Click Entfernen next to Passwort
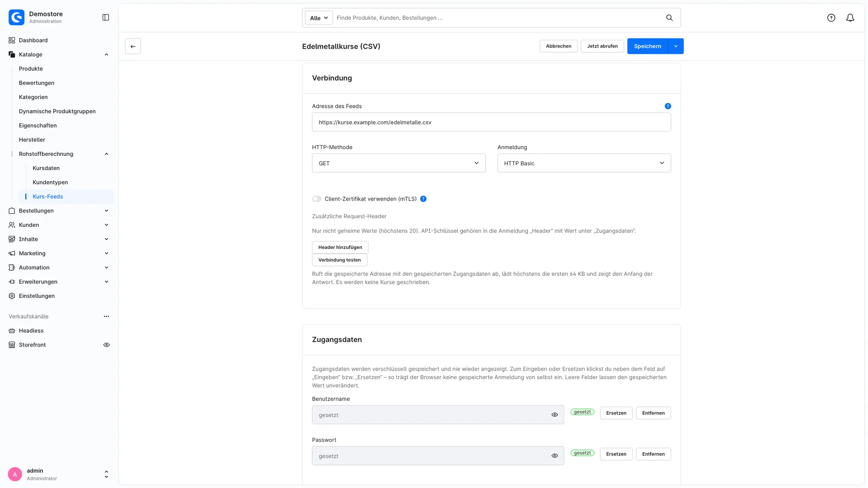The width and height of the screenshot is (868, 488). (x=653, y=454)
